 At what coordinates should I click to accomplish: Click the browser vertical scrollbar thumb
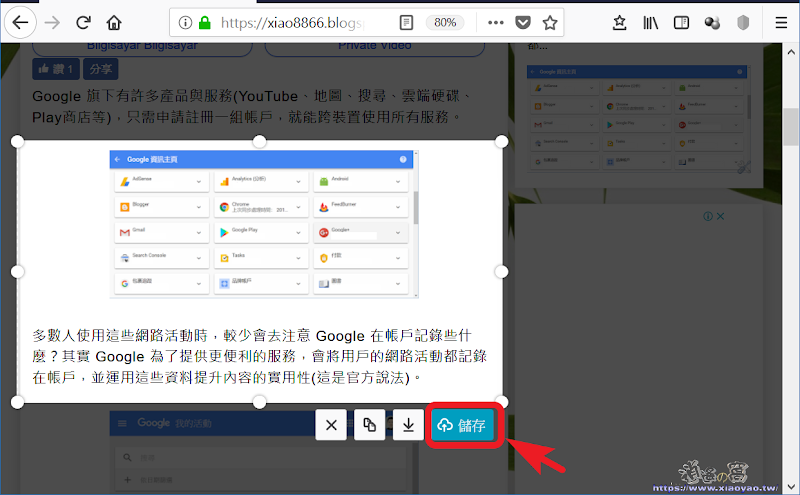pos(791,128)
